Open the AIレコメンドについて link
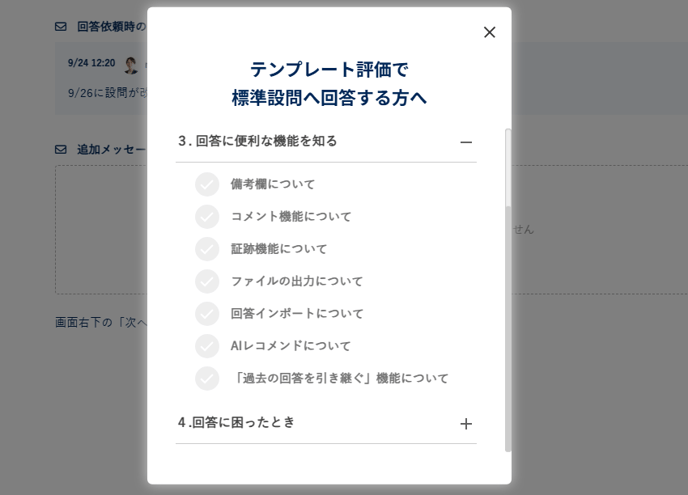The height and width of the screenshot is (495, 688). pos(291,346)
